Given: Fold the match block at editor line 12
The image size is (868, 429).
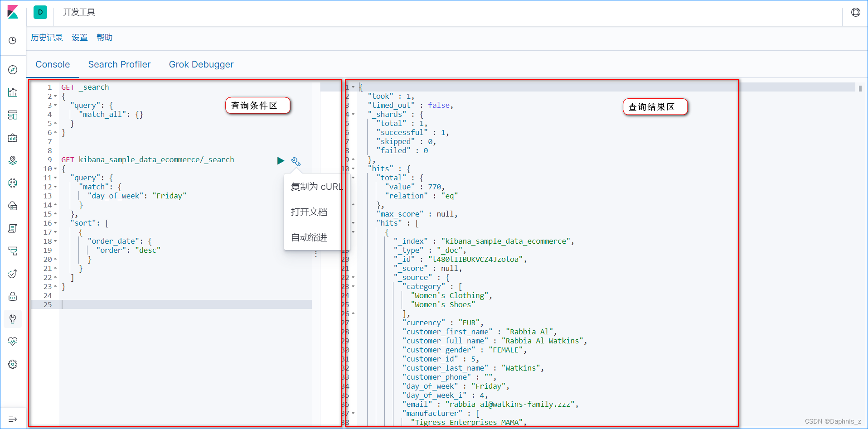Looking at the screenshot, I should pos(55,187).
